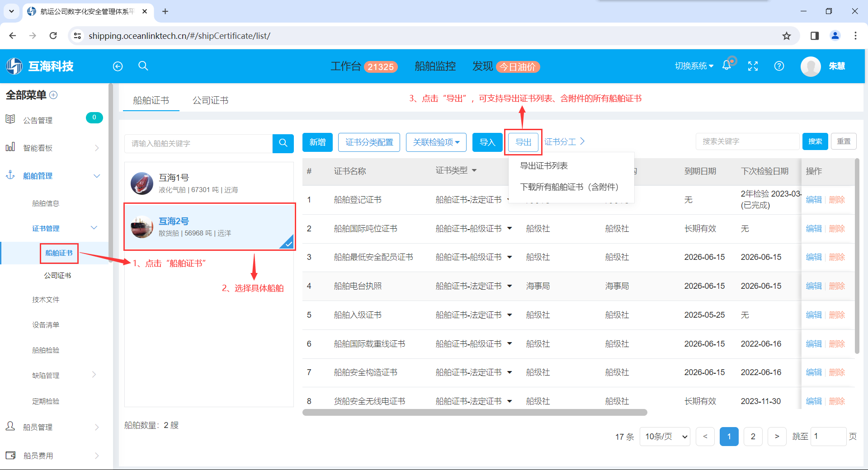Open 定期检验 in the sidebar
The width and height of the screenshot is (868, 470).
click(46, 401)
